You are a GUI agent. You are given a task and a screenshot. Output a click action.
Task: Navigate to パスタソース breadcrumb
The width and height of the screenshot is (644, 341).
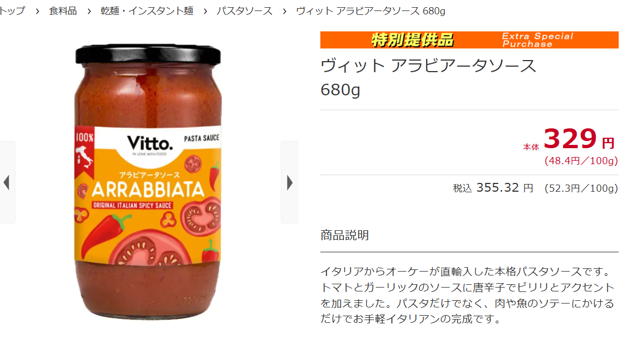245,11
